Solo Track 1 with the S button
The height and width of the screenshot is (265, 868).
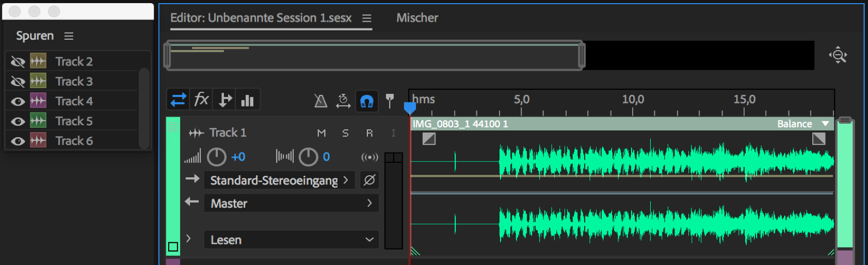click(345, 133)
